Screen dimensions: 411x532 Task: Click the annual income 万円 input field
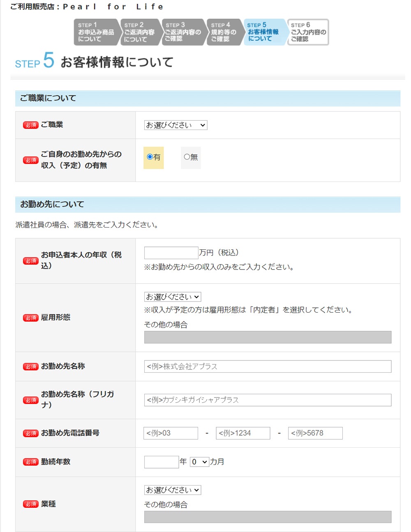[x=171, y=252]
